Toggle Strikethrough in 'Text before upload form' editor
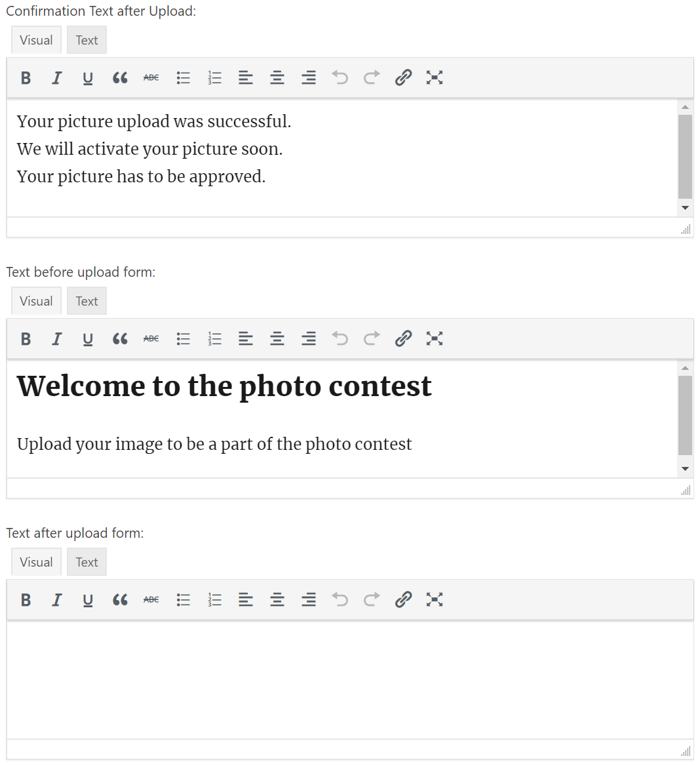700x766 pixels. pyautogui.click(x=151, y=338)
